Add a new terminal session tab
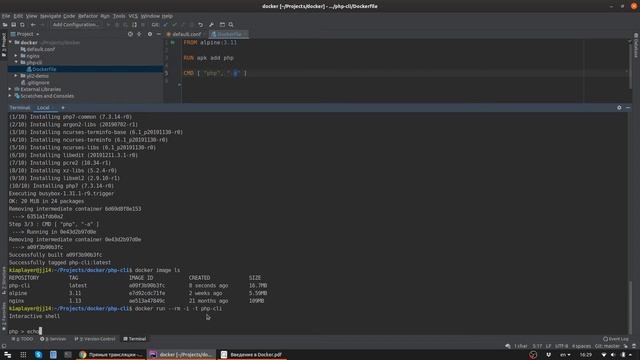 pos(63,108)
